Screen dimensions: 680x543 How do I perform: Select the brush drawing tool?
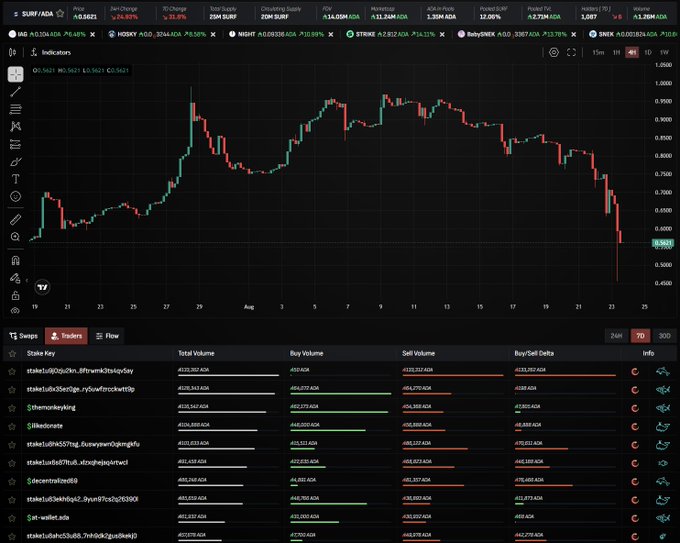[16, 162]
